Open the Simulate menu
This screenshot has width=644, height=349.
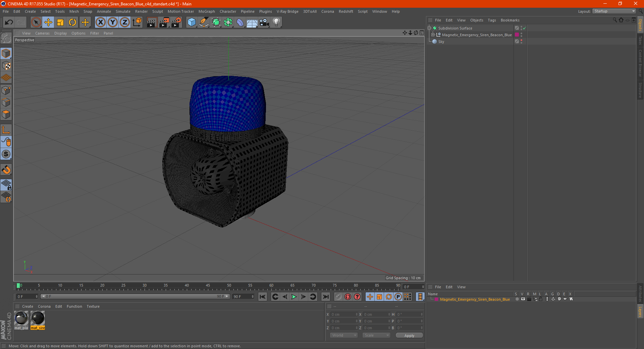click(x=123, y=11)
